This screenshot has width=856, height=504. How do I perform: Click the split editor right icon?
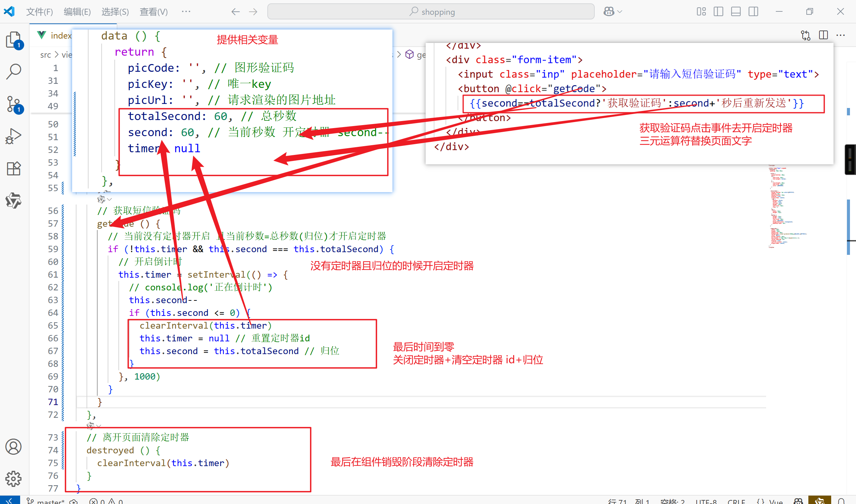click(x=823, y=35)
